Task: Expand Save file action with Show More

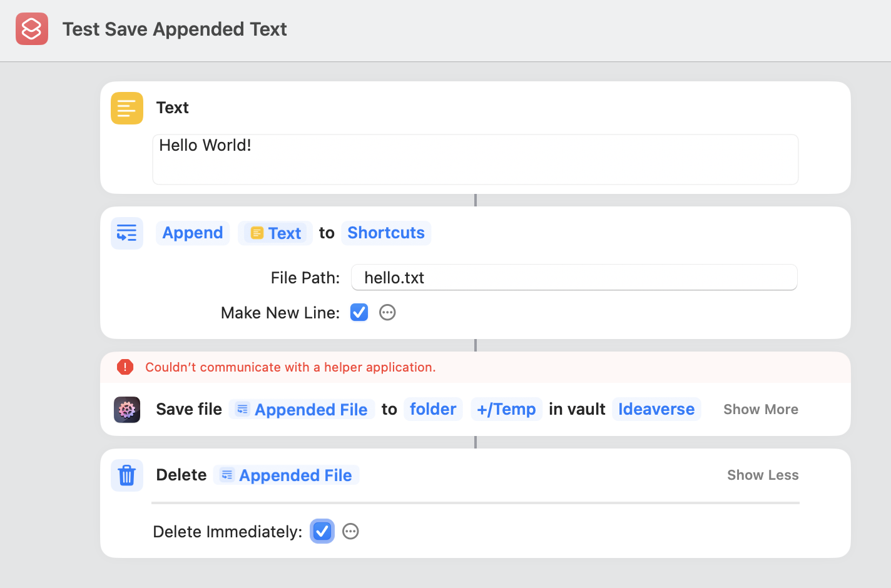Action: (760, 410)
